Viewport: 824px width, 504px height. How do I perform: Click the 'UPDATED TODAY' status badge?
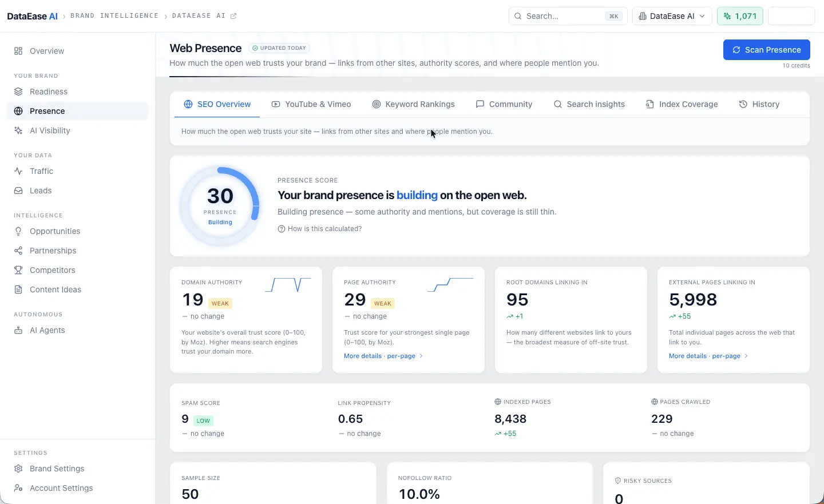point(280,48)
